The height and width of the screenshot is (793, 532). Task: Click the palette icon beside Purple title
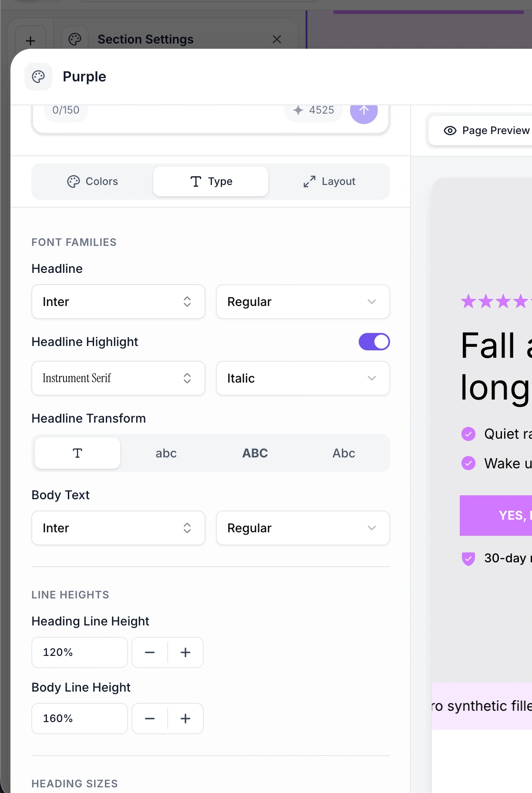pos(38,77)
